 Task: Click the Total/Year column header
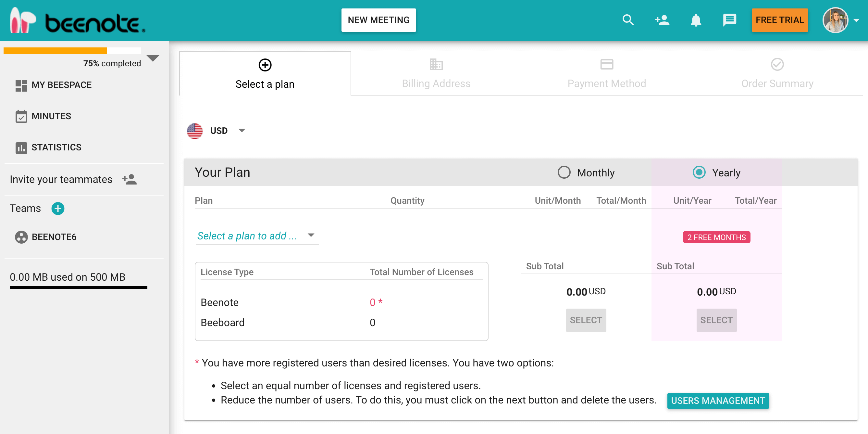755,201
